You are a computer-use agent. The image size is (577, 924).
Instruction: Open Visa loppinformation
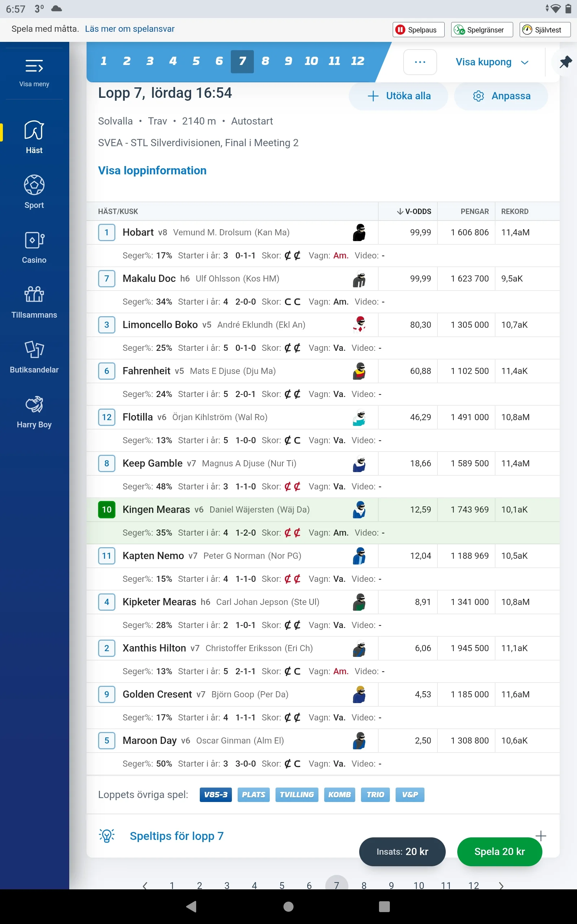[152, 170]
